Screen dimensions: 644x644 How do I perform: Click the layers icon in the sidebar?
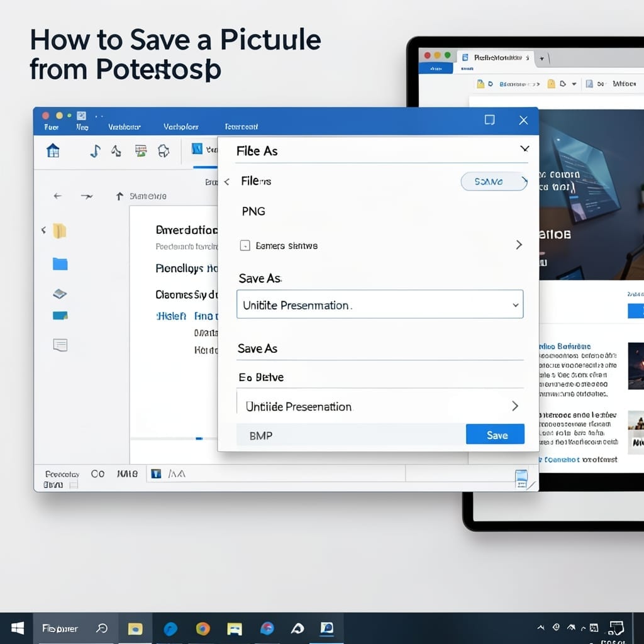coord(60,294)
